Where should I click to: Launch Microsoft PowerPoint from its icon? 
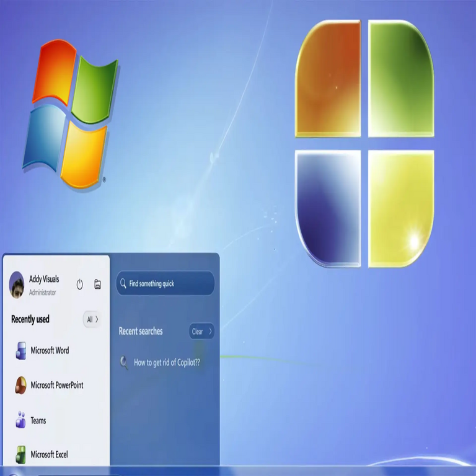point(20,386)
